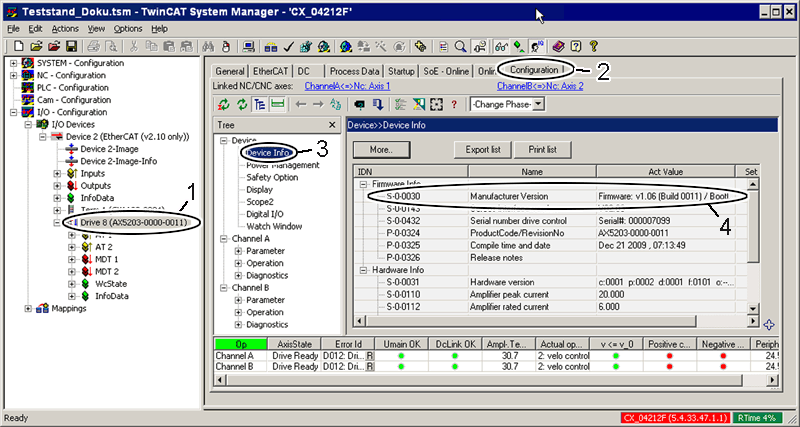This screenshot has height=427, width=800.
Task: Click the left arrow back icon
Action: [x=303, y=104]
